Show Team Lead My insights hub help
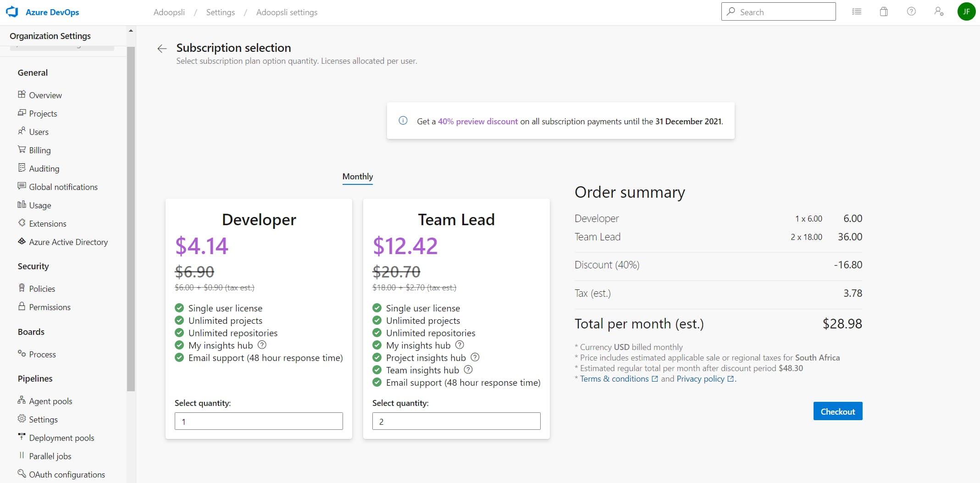Viewport: 980px width, 483px height. tap(460, 345)
